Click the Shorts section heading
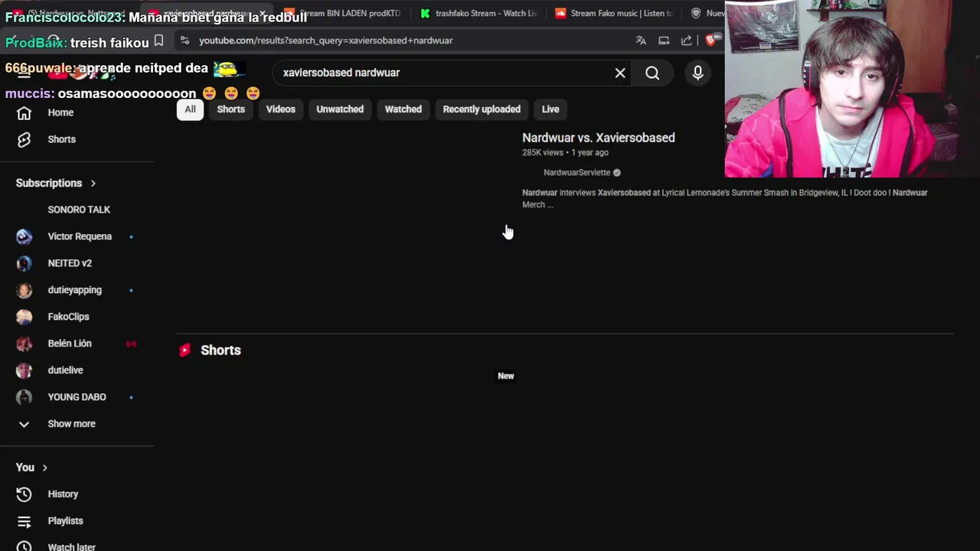This screenshot has width=980, height=551. [x=220, y=350]
